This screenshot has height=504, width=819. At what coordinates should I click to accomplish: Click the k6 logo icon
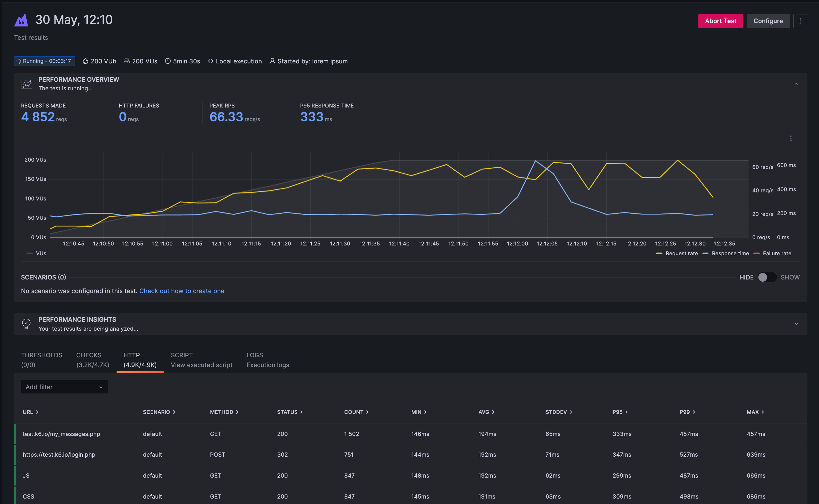tap(21, 20)
